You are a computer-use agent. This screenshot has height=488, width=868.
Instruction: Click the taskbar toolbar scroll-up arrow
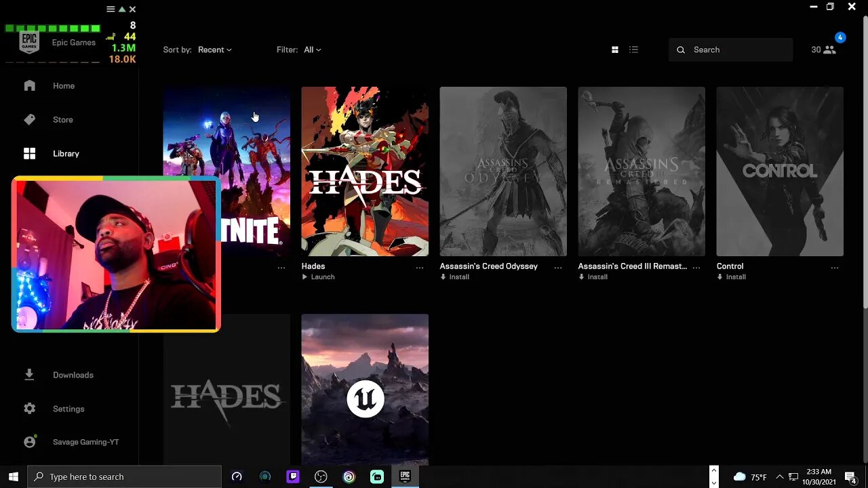tap(713, 470)
